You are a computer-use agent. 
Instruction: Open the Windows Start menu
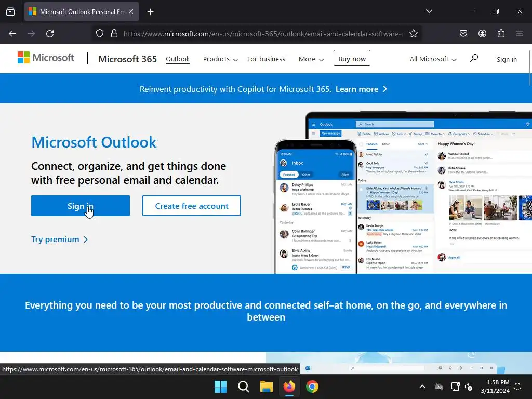[x=220, y=387]
